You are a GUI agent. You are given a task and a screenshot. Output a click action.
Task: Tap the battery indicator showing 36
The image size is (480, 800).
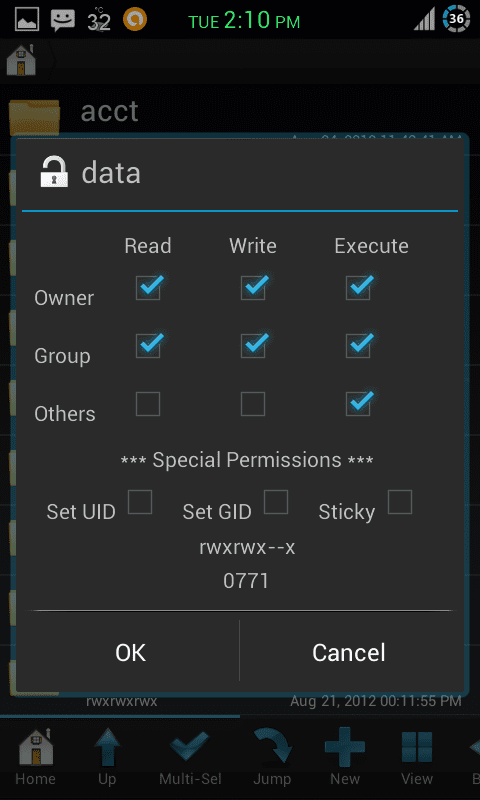pyautogui.click(x=456, y=19)
